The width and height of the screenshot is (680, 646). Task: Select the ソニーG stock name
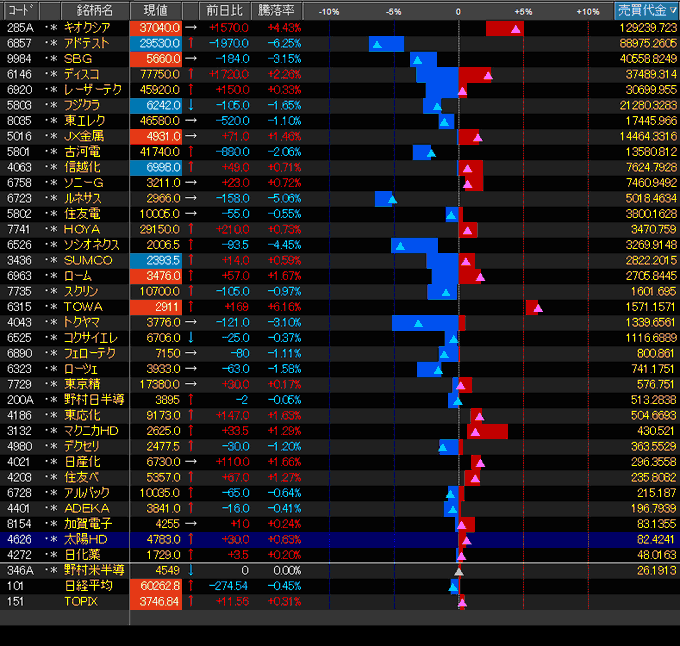[83, 183]
